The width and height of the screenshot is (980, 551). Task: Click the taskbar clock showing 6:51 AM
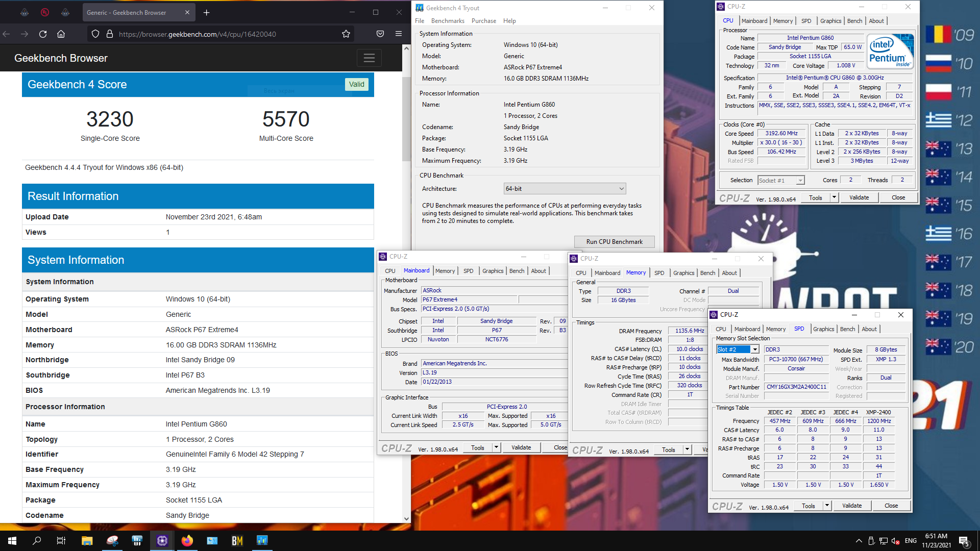point(937,541)
